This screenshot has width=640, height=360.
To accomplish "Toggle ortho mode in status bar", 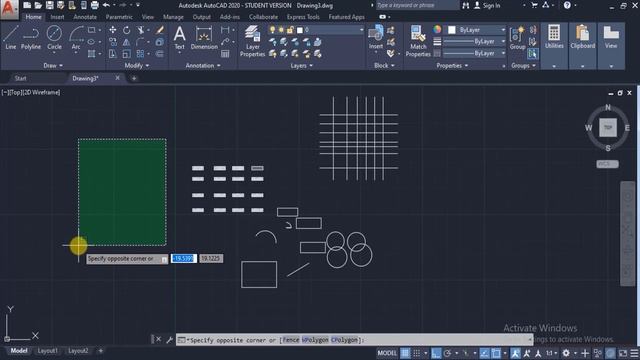I will coord(436,353).
